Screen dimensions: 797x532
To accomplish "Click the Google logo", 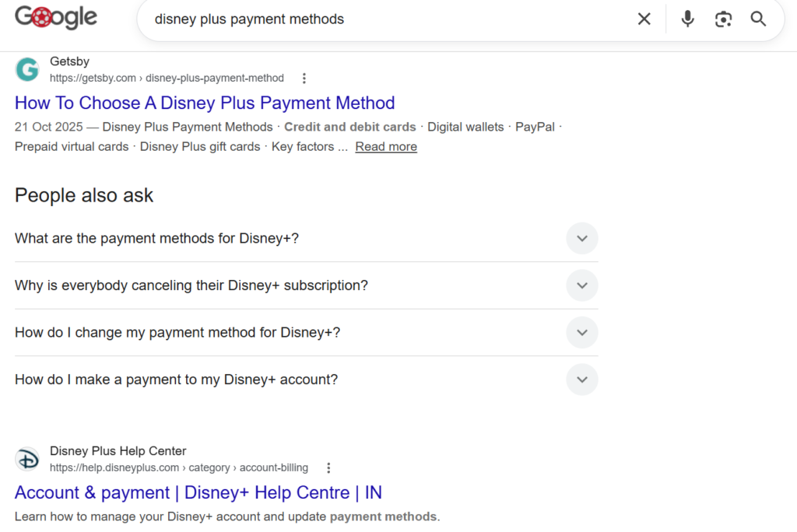I will tap(56, 18).
